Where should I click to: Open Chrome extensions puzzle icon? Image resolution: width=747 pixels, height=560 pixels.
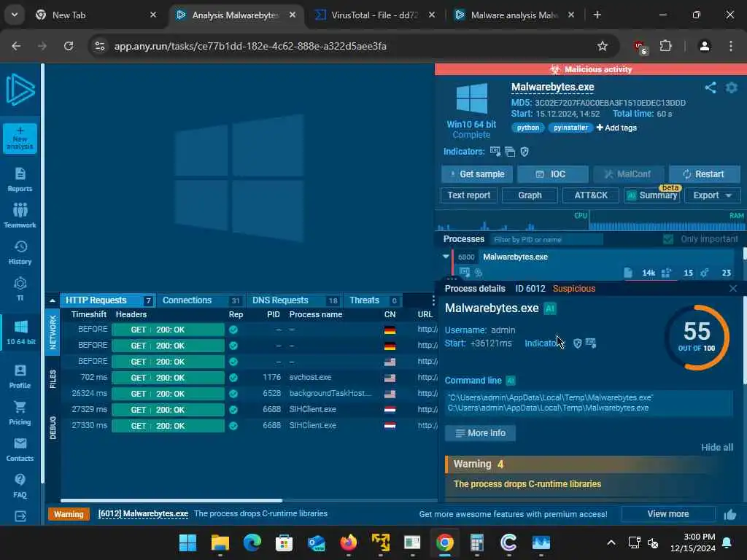tap(665, 46)
